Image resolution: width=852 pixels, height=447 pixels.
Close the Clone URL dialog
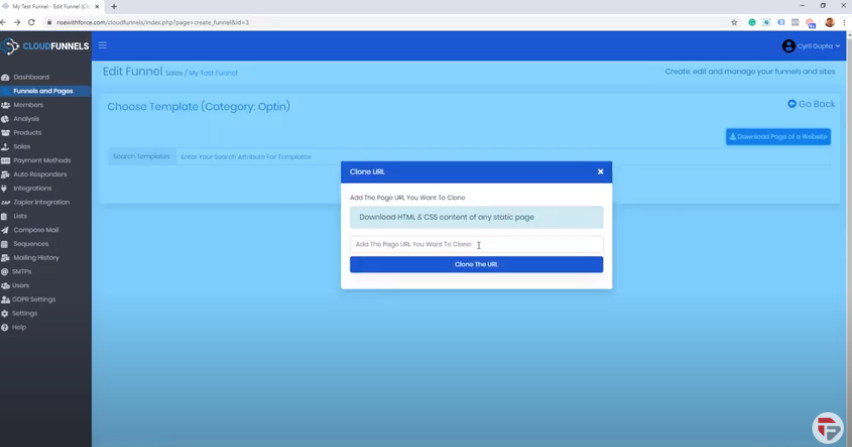(600, 171)
